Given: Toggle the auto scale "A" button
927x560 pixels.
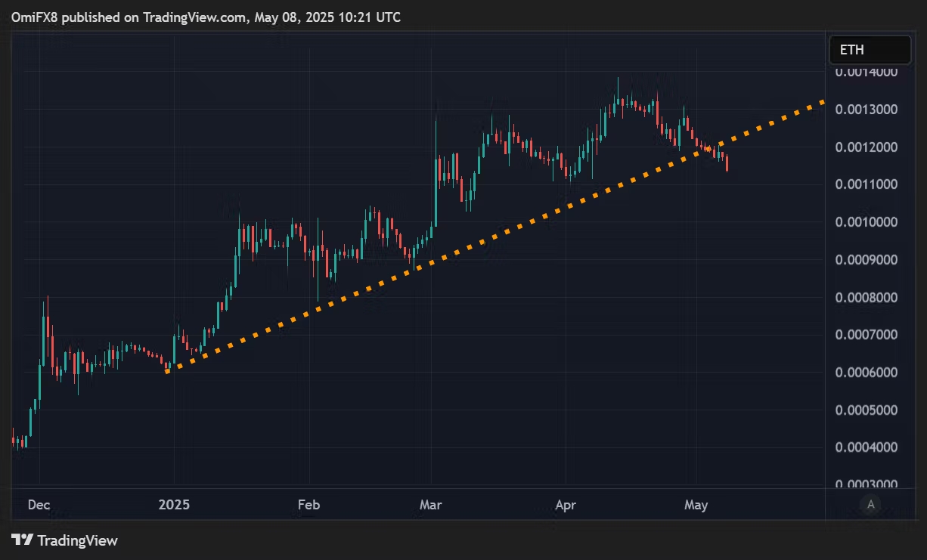Looking at the screenshot, I should [871, 504].
